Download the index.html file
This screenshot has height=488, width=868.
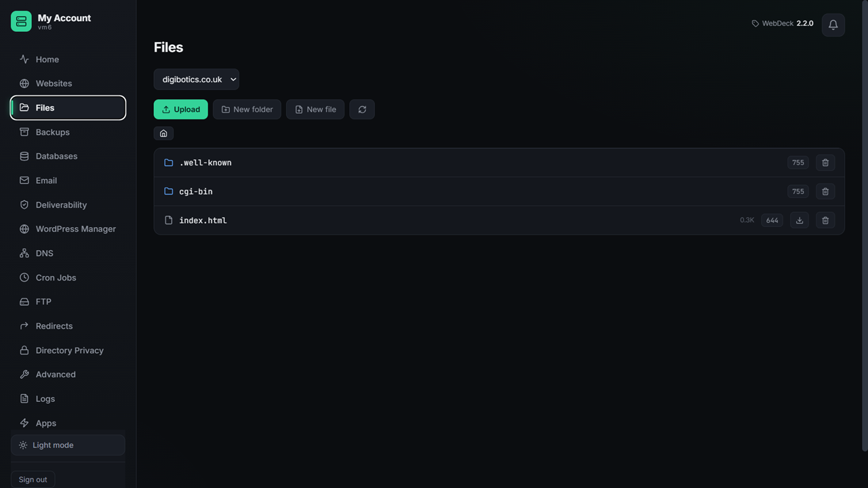click(x=800, y=220)
